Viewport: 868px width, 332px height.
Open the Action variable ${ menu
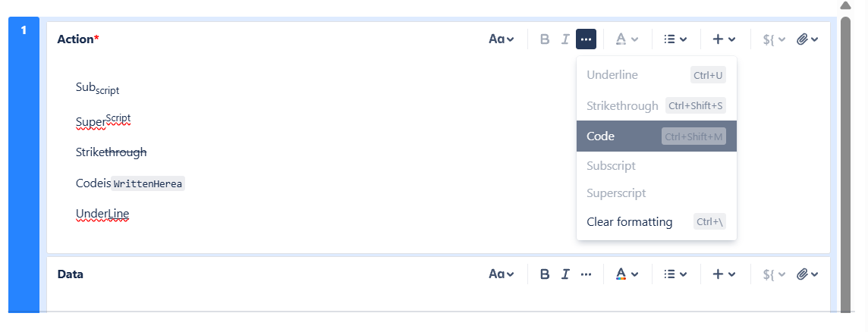(774, 39)
